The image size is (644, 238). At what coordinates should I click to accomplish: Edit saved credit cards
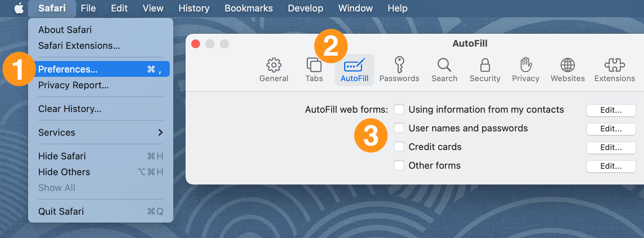pyautogui.click(x=611, y=148)
